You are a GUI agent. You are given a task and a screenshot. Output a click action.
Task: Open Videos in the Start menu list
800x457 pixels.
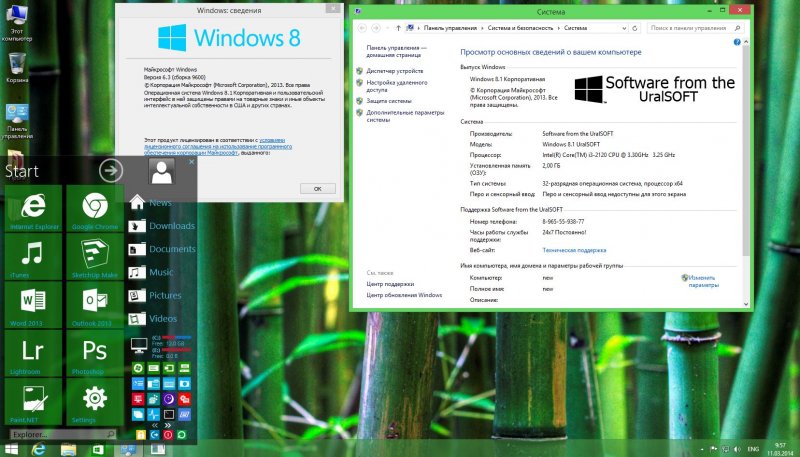[x=152, y=318]
